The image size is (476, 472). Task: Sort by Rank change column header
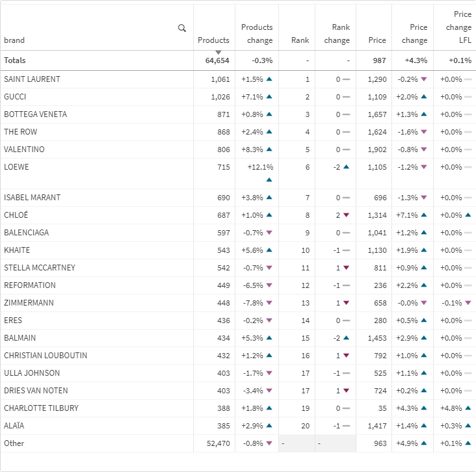337,34
